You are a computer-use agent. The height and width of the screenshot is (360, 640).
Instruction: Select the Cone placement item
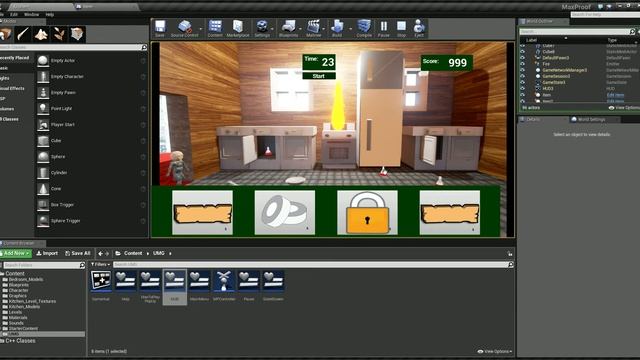[x=92, y=189]
